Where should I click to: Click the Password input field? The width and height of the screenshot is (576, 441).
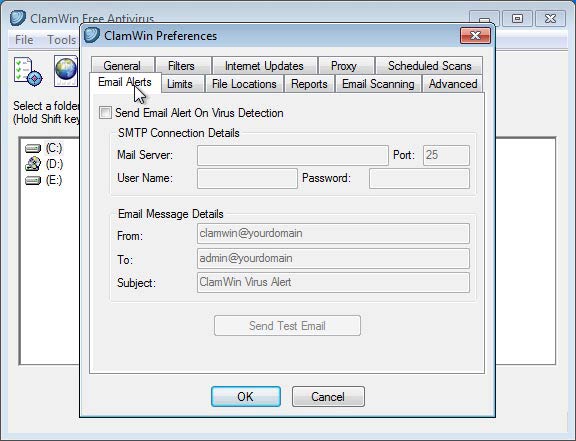[419, 179]
